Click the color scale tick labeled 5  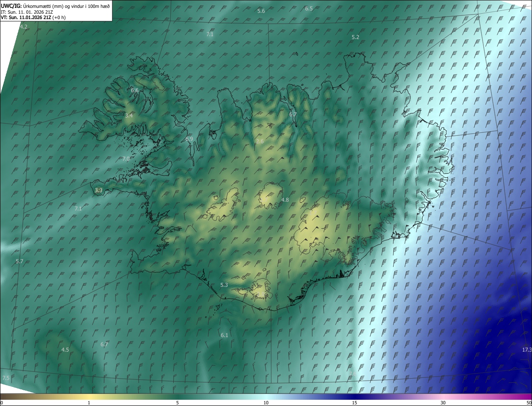tap(177, 403)
